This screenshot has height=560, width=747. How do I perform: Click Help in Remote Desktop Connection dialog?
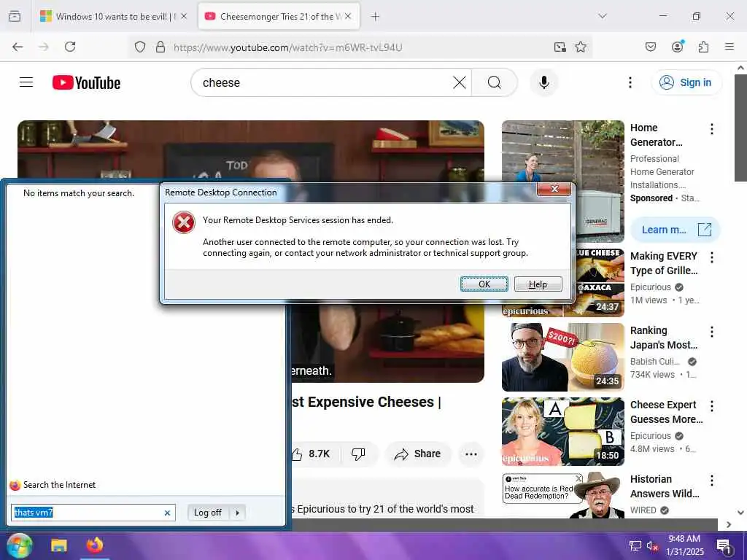[538, 284]
